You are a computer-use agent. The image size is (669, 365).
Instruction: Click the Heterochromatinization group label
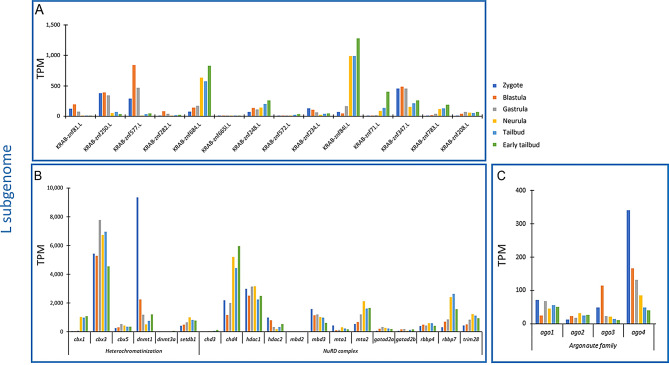[x=134, y=351]
